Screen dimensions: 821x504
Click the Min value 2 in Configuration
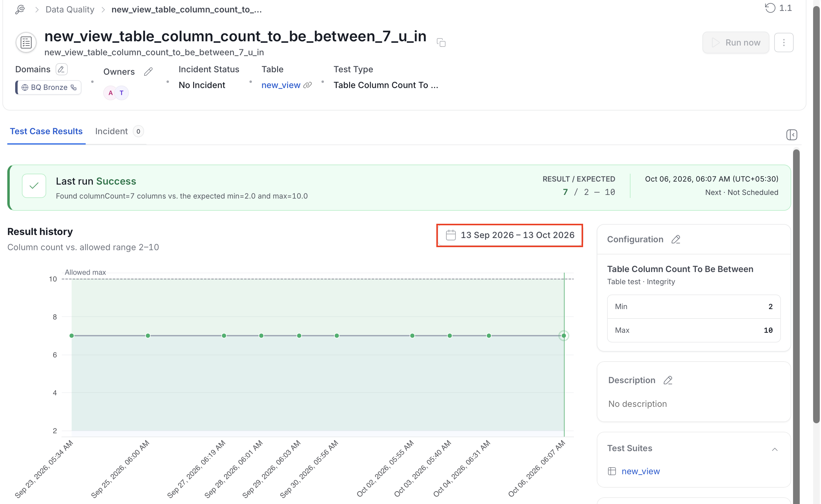[x=770, y=306]
